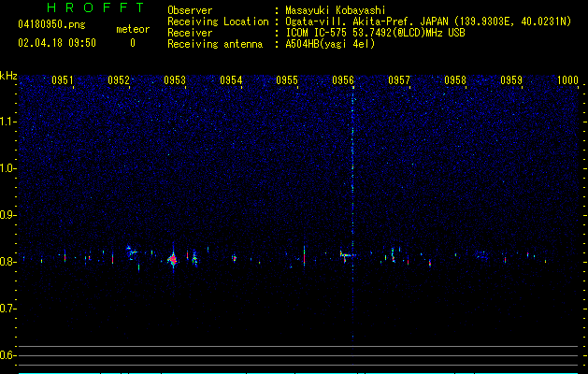Click the 0952 time marker
The height and width of the screenshot is (374, 588).
click(x=119, y=80)
